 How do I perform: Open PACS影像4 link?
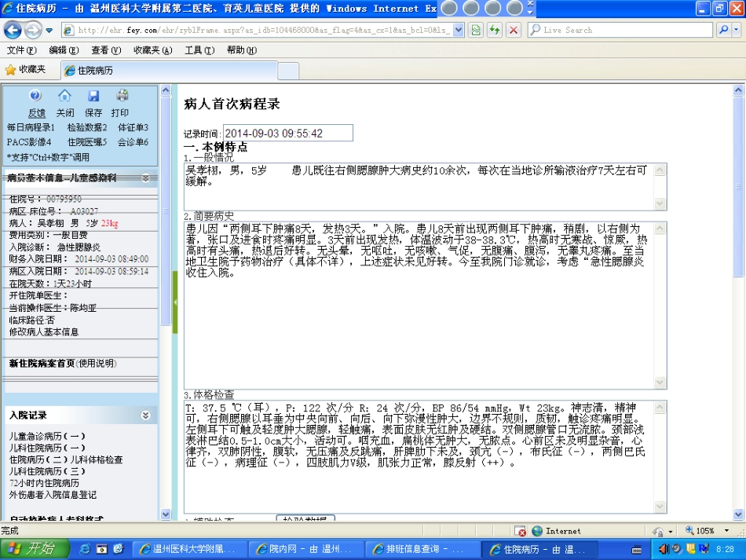(x=29, y=142)
